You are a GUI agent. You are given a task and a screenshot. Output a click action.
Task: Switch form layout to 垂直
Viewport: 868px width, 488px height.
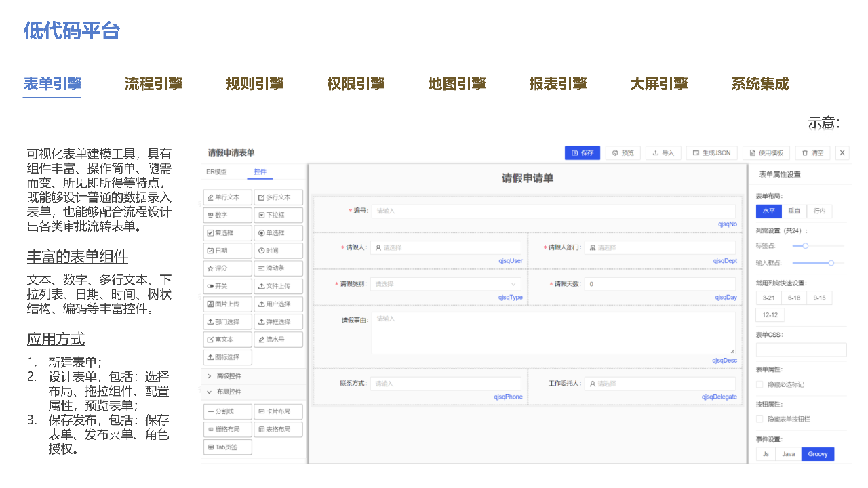793,211
